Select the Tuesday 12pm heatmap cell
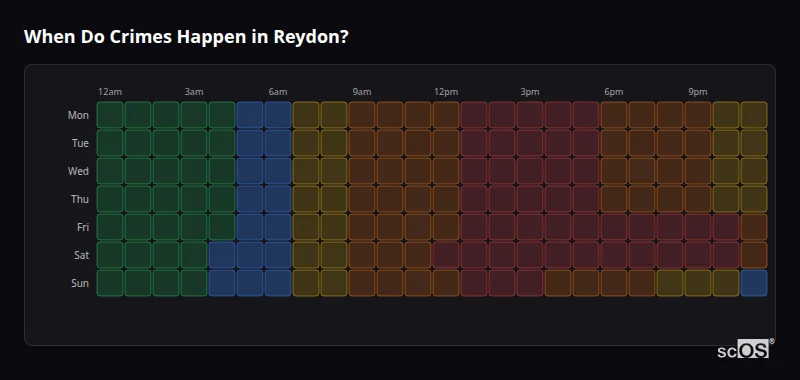 446,143
